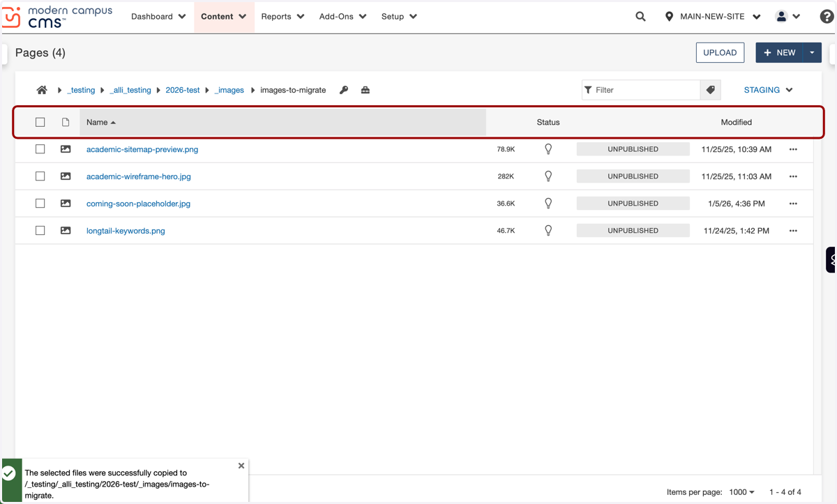Click the green checkmark success icon

(9, 473)
